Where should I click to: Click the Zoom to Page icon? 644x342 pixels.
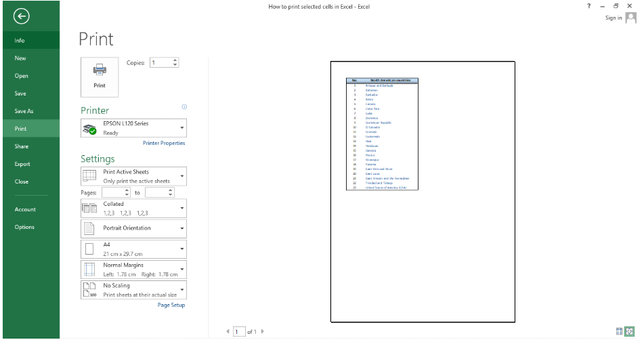630,331
